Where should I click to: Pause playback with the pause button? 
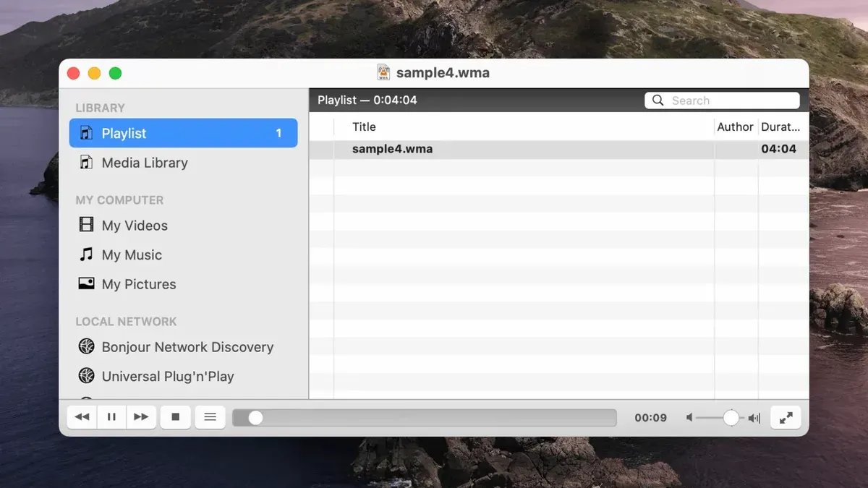[111, 417]
